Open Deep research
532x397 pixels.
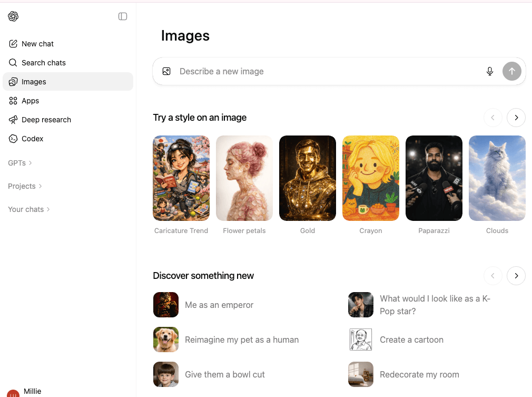coord(46,120)
